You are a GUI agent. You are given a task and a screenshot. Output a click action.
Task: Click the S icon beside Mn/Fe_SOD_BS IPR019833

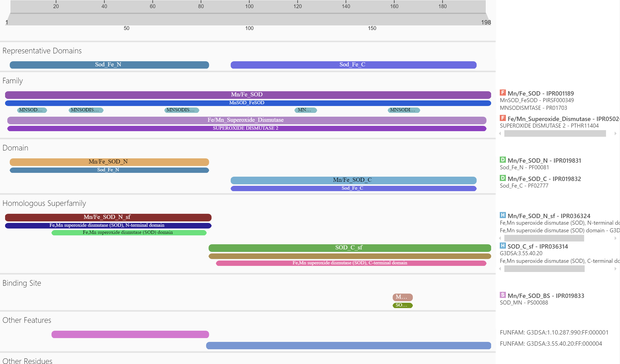(x=503, y=295)
